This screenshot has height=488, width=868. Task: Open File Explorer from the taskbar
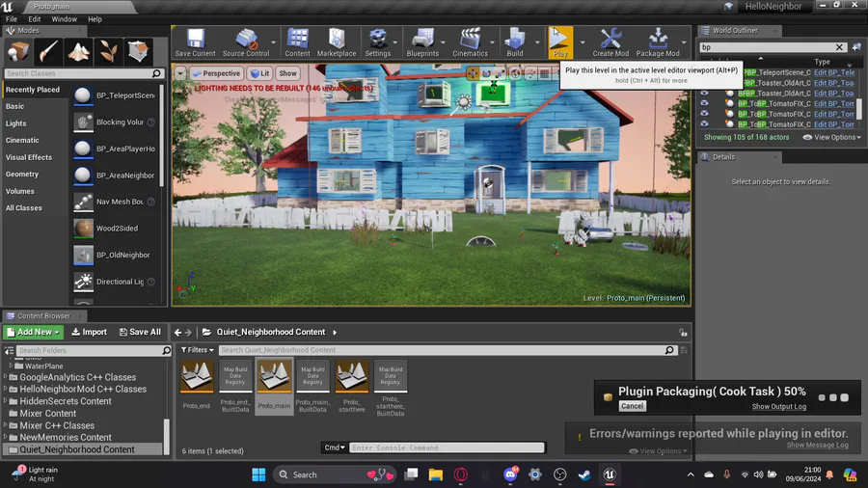[x=436, y=474]
